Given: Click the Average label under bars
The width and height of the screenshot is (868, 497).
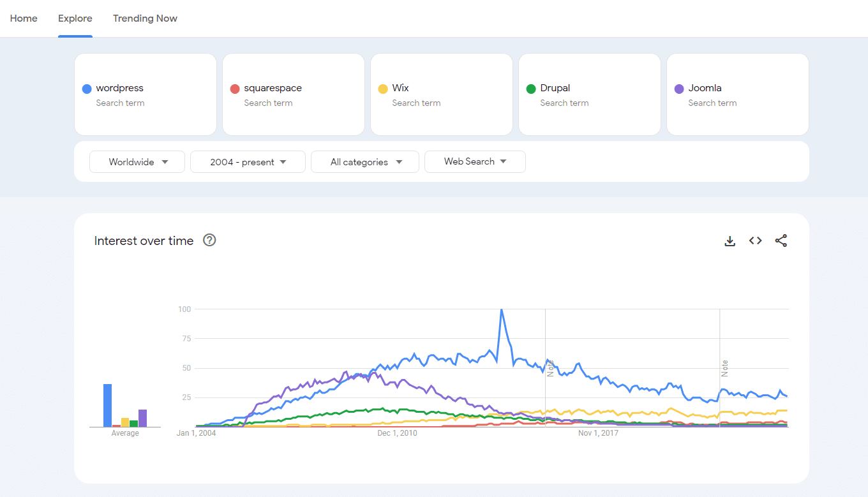Looking at the screenshot, I should pos(125,434).
